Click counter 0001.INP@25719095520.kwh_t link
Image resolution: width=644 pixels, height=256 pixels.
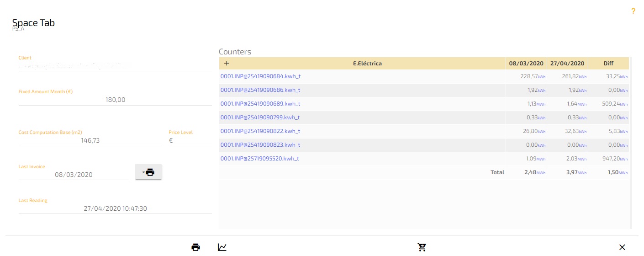(x=260, y=159)
